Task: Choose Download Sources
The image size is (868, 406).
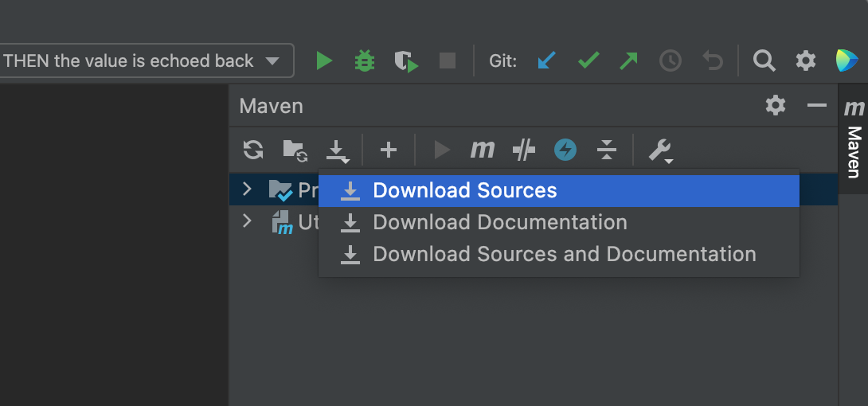Action: pyautogui.click(x=559, y=191)
